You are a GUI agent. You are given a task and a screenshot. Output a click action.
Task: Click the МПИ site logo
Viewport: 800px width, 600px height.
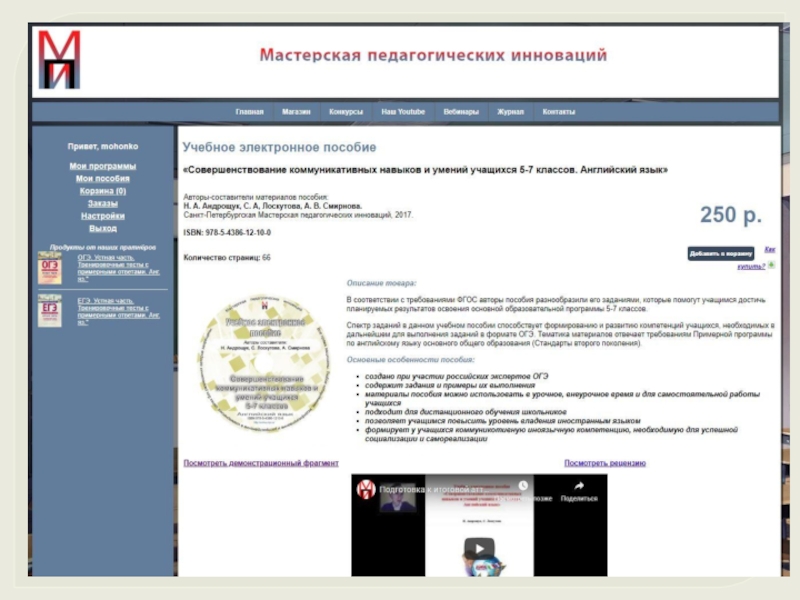pyautogui.click(x=58, y=60)
